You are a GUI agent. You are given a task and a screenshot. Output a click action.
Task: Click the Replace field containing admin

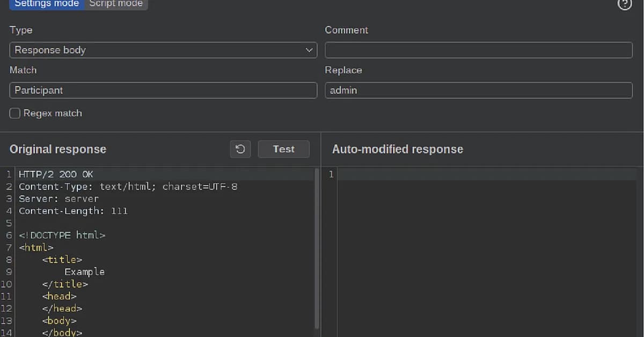coord(479,90)
